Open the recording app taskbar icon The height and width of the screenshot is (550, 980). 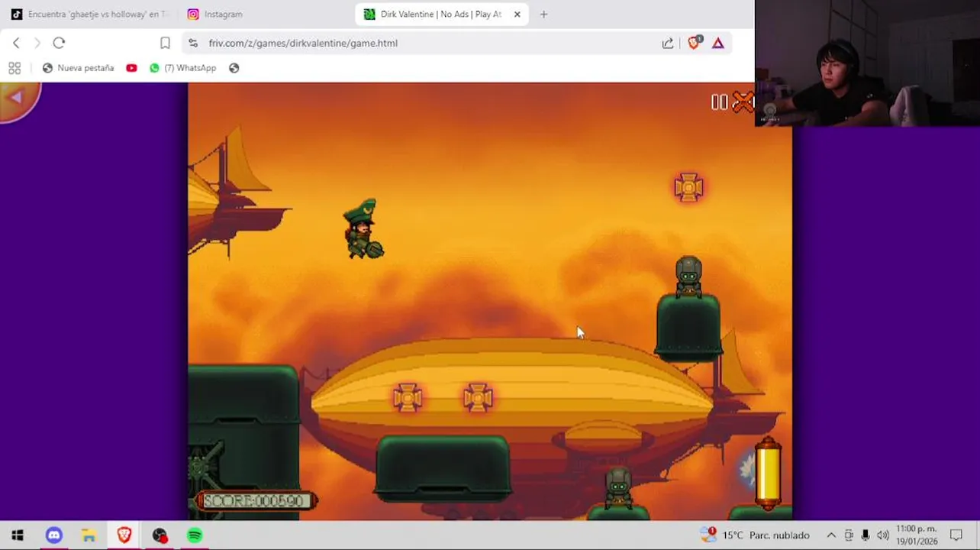click(x=159, y=535)
